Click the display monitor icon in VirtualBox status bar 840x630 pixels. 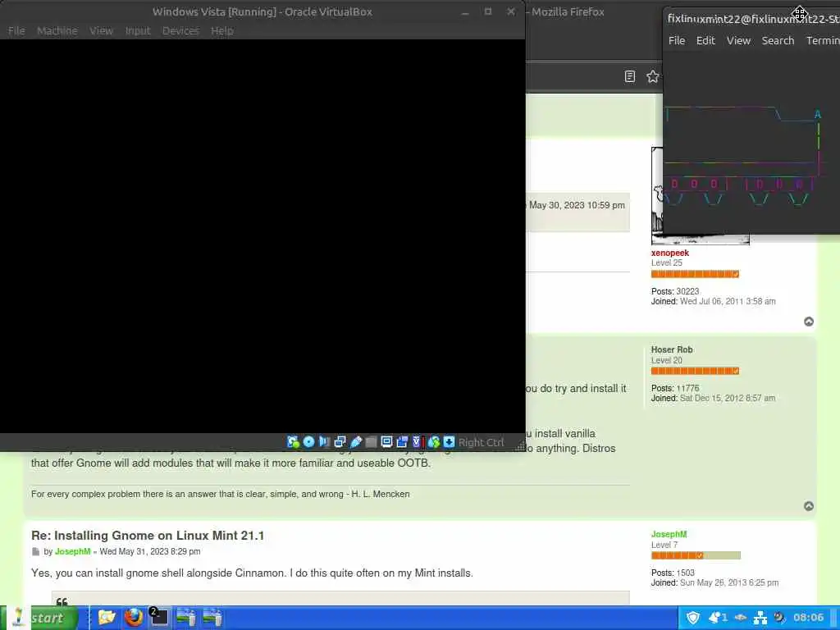point(386,442)
